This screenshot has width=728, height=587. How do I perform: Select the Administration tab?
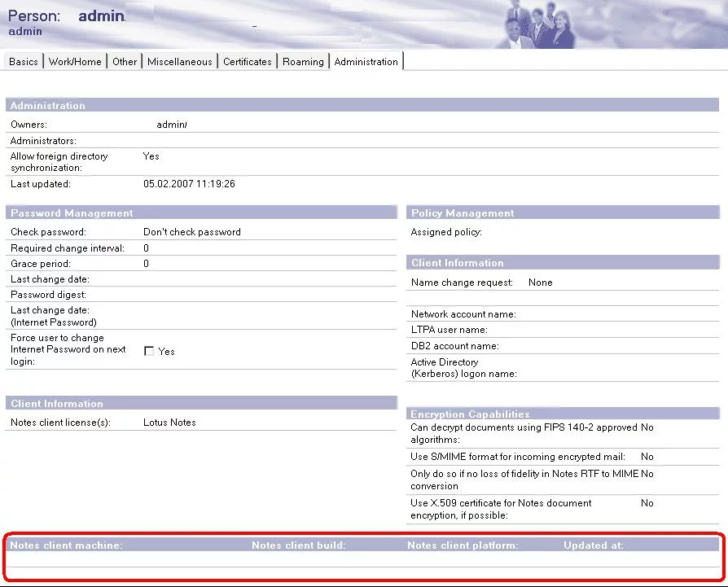click(x=366, y=62)
